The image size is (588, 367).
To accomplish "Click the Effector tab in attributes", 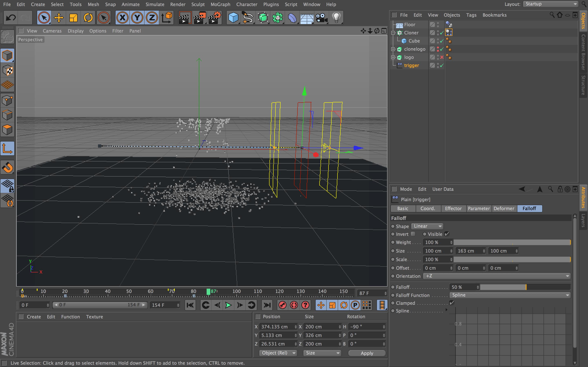I will click(453, 208).
